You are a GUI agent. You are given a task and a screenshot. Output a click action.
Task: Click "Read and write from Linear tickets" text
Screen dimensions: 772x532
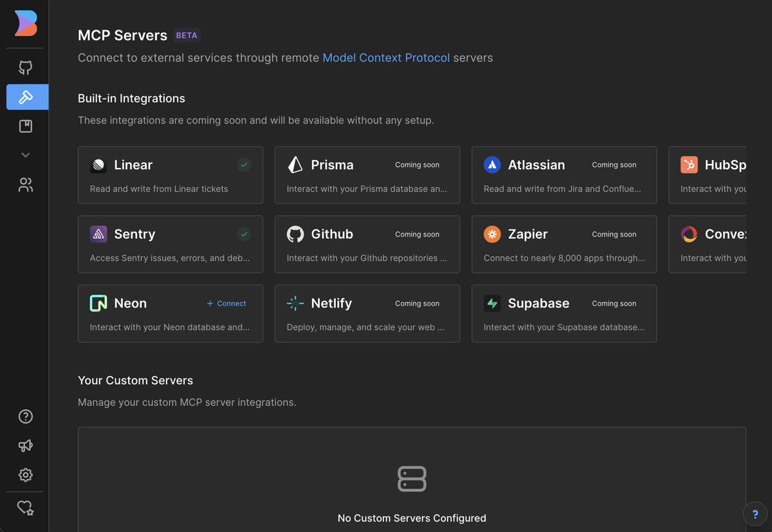click(159, 189)
